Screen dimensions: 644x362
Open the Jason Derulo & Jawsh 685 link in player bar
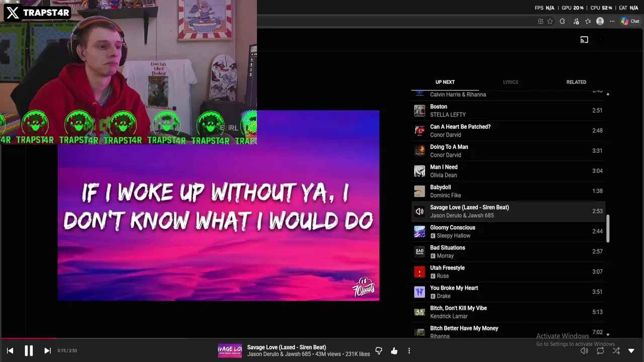pos(279,354)
